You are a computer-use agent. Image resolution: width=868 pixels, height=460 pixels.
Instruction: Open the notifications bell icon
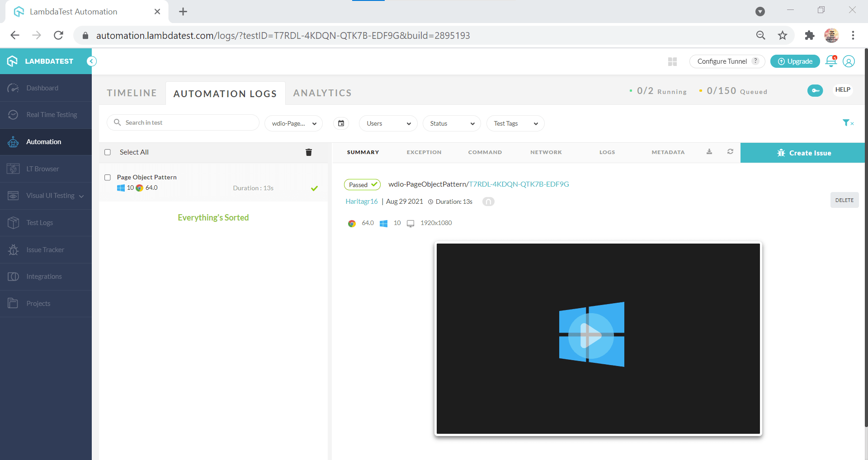tap(831, 61)
